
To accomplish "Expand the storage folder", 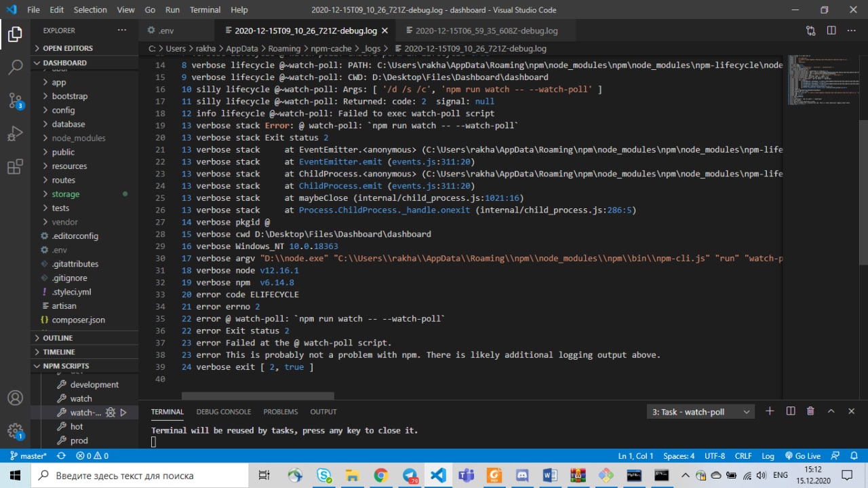I will coord(85,194).
